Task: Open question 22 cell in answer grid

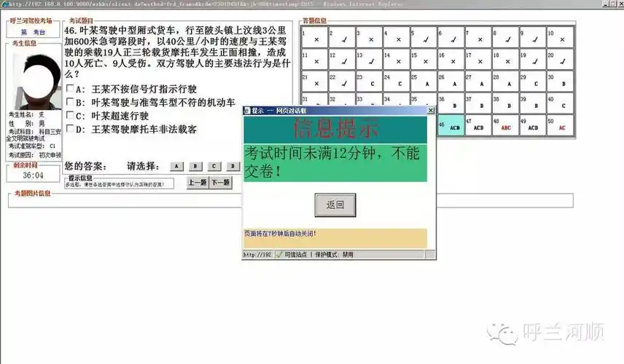Action: pyautogui.click(x=342, y=82)
